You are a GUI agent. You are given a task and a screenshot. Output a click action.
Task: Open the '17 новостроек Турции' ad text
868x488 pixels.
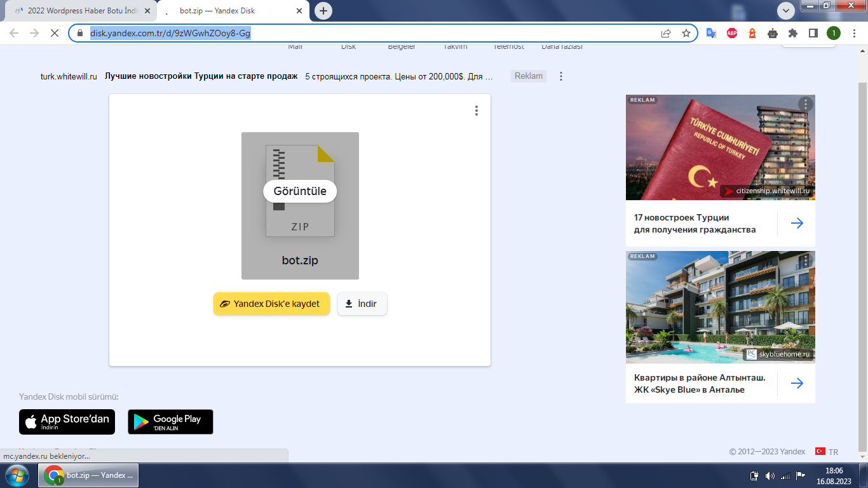tap(695, 224)
